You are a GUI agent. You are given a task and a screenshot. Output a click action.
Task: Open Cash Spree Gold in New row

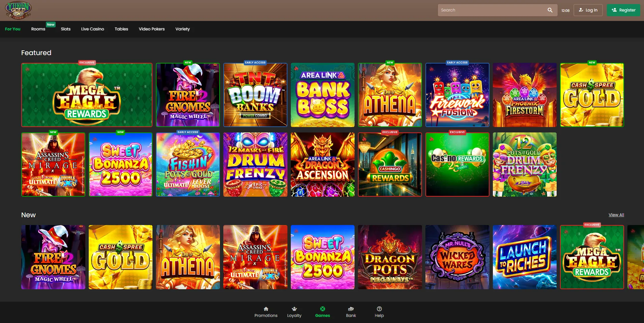point(120,257)
